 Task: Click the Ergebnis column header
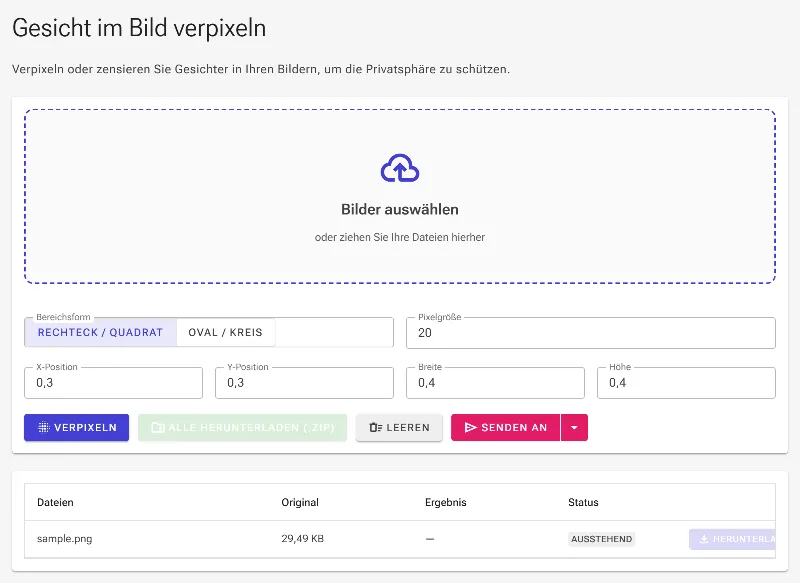445,502
